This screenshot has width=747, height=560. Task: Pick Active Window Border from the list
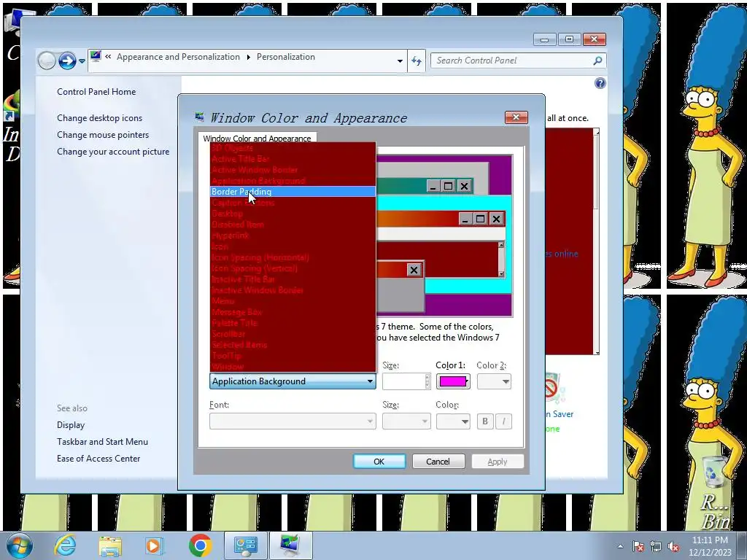click(293, 170)
